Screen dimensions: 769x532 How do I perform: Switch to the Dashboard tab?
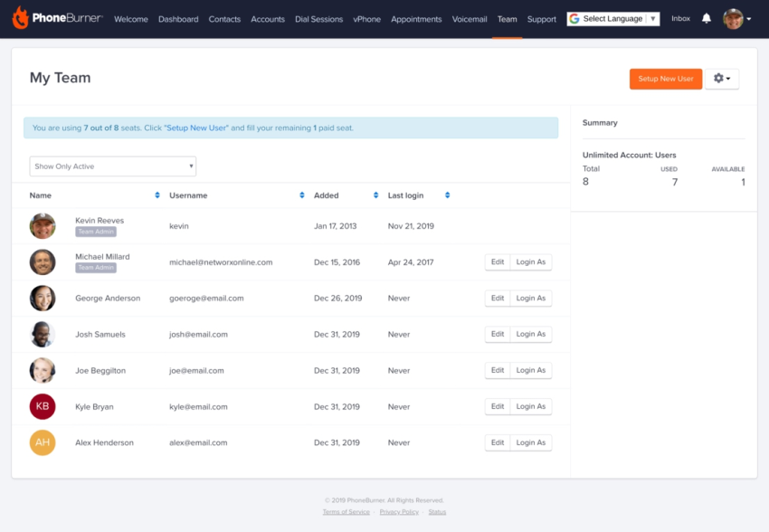click(x=178, y=19)
